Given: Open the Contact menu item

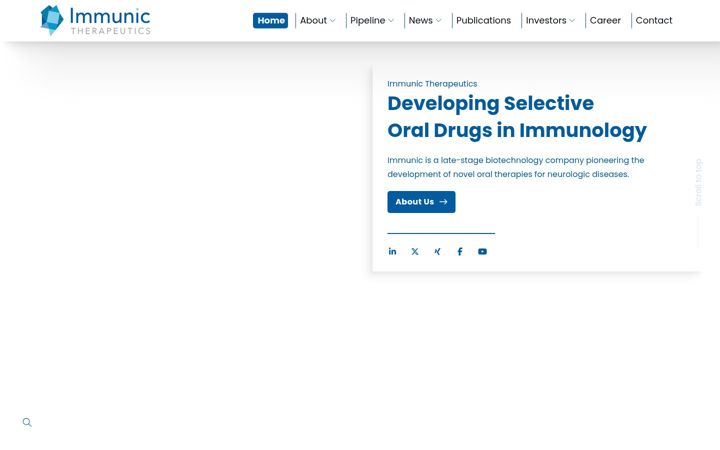Looking at the screenshot, I should [x=654, y=21].
